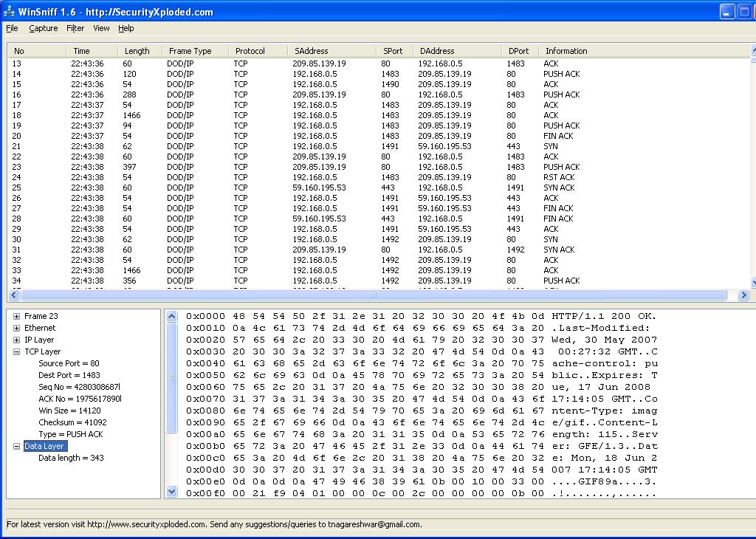Click the WinSniff title bar app icon
Screen dimensions: 756x539
pos(9,12)
